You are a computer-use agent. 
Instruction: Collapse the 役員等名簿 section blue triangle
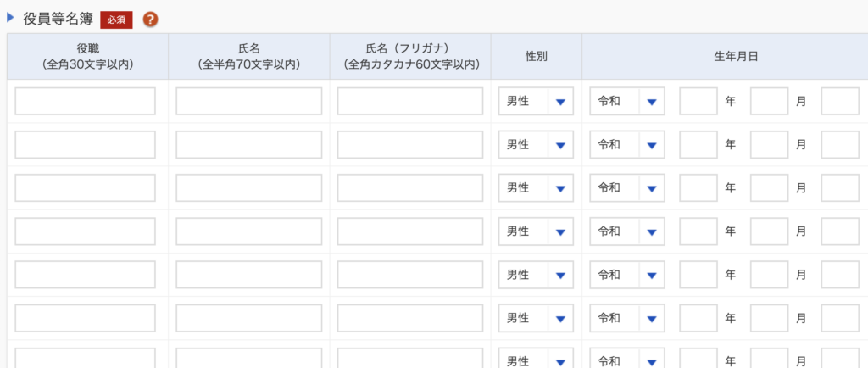coord(9,18)
